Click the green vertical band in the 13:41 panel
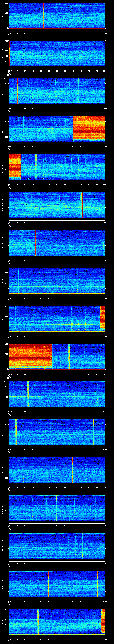The height and width of the screenshot is (644, 114). 28,394
